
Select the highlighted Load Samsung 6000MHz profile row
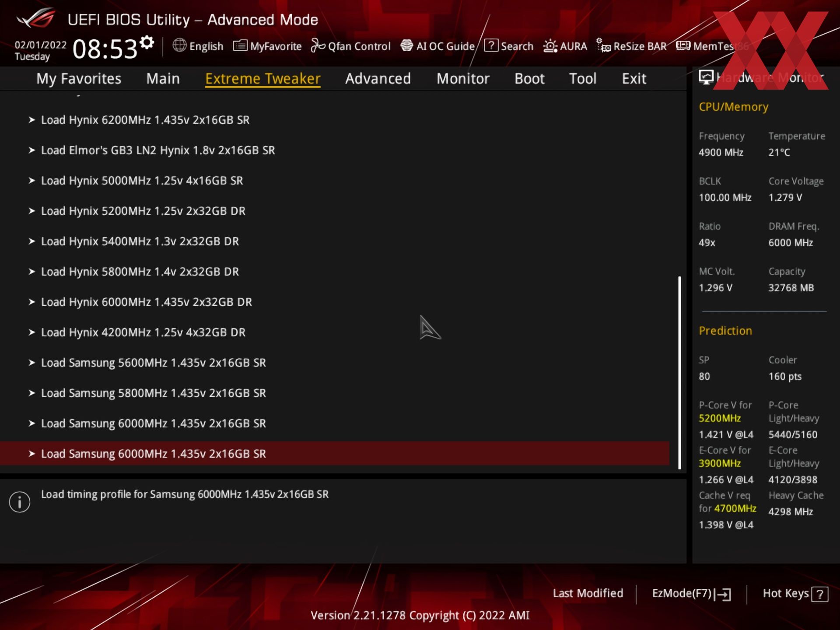coord(335,454)
